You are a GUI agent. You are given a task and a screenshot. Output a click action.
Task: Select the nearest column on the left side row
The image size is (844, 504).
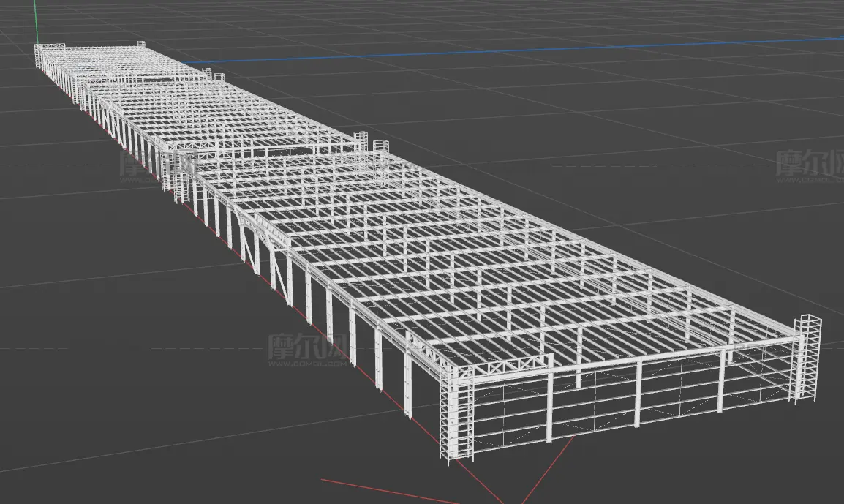coord(407,385)
